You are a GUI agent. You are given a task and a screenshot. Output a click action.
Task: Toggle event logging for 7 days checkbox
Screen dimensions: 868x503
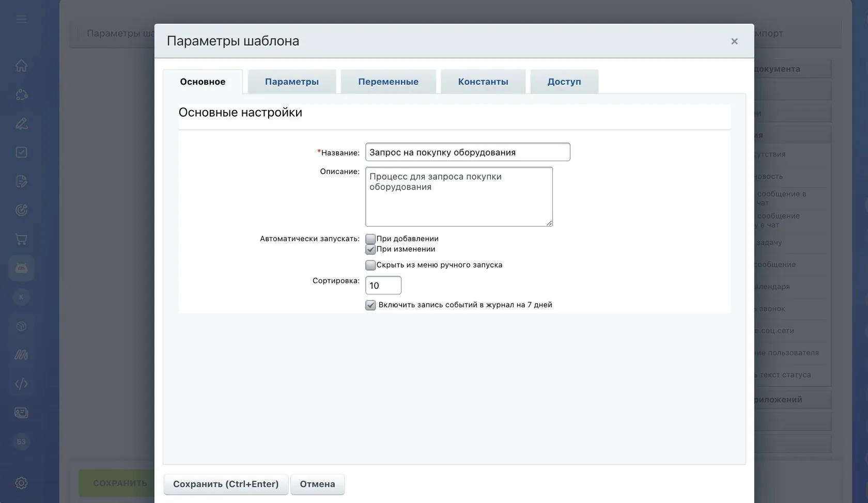click(x=370, y=305)
